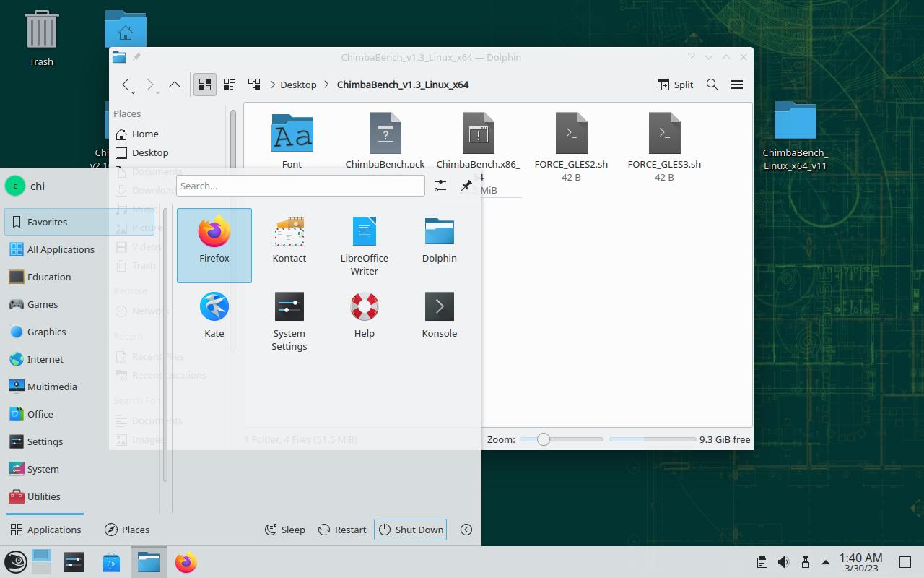Open the Games category
This screenshot has width=924, height=578.
(79, 304)
